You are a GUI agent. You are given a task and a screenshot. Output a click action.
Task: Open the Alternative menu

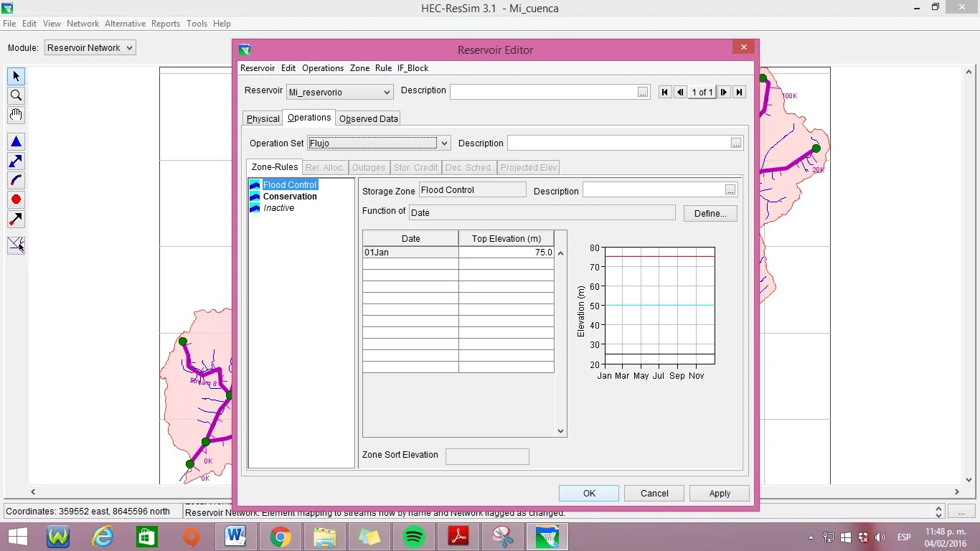pyautogui.click(x=125, y=24)
